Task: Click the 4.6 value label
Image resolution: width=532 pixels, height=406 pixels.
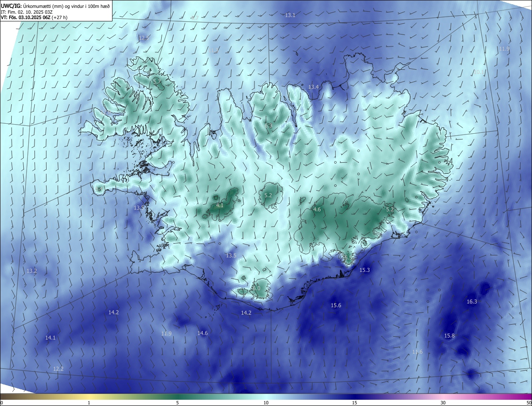Action: (317, 210)
